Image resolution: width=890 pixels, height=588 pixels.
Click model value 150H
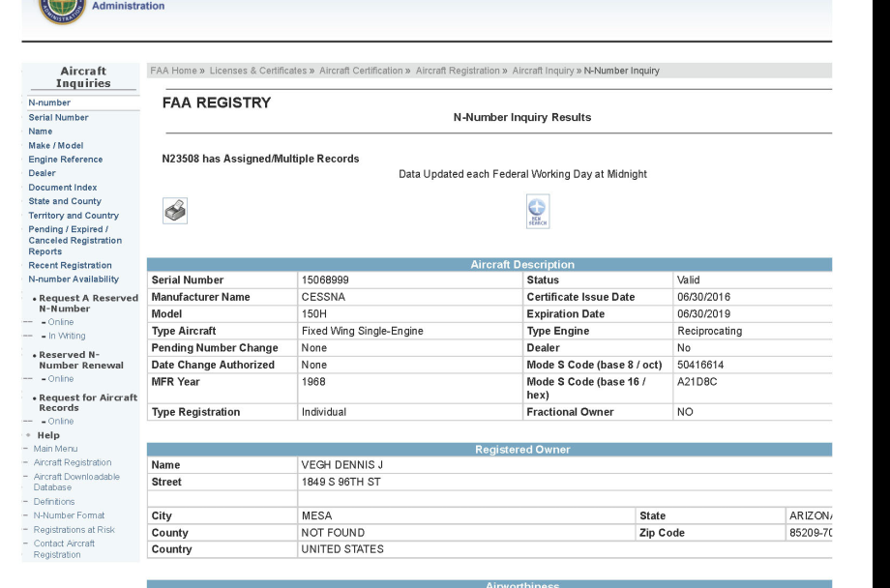[x=313, y=314]
